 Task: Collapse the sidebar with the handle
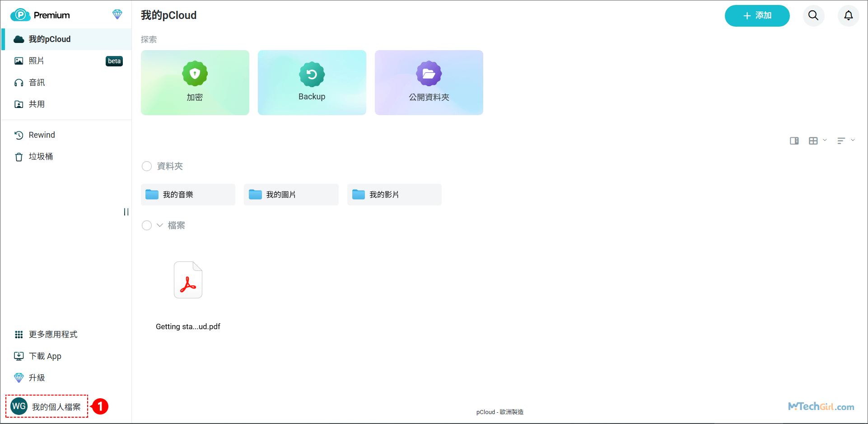pyautogui.click(x=126, y=212)
